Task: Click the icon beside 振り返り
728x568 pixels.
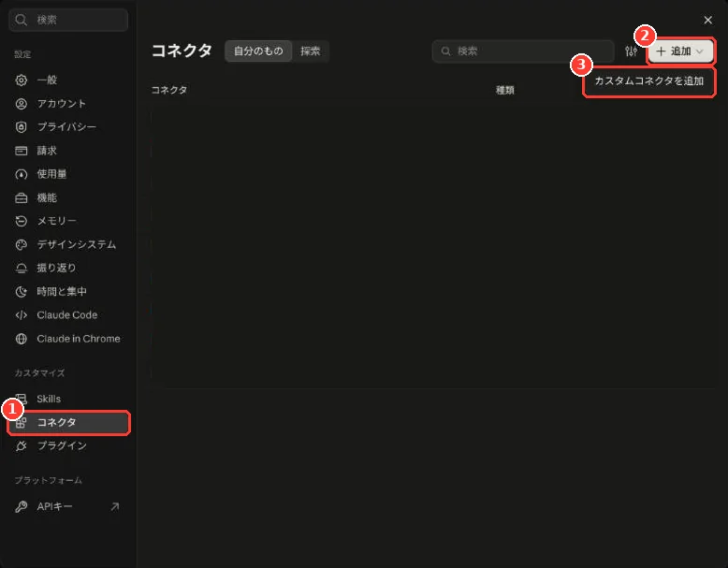Action: click(x=22, y=268)
